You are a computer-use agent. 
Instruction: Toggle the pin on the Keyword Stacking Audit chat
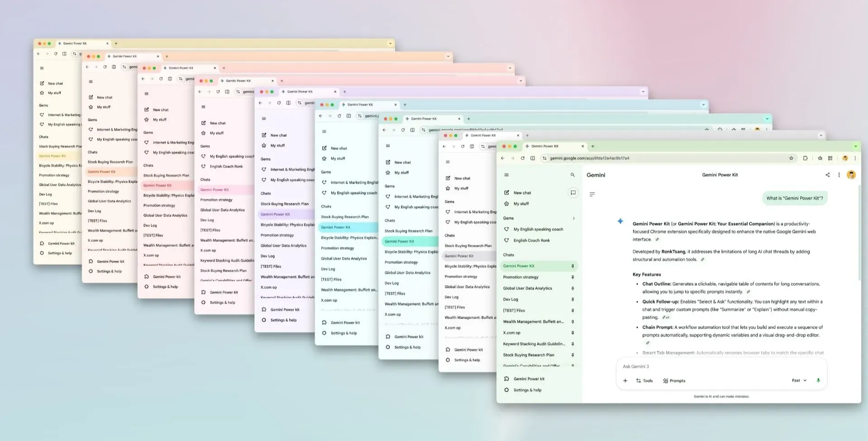coord(573,344)
